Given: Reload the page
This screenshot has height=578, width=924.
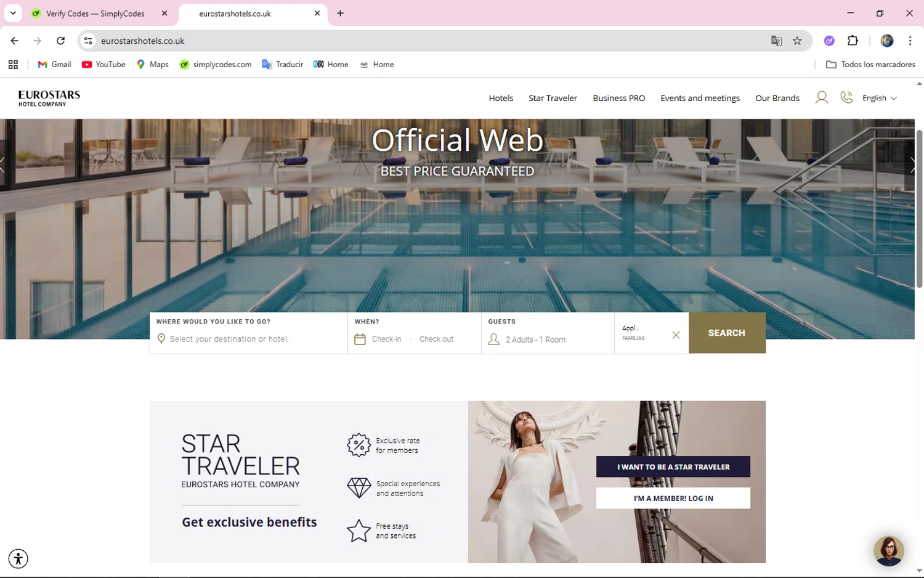Looking at the screenshot, I should coord(60,41).
